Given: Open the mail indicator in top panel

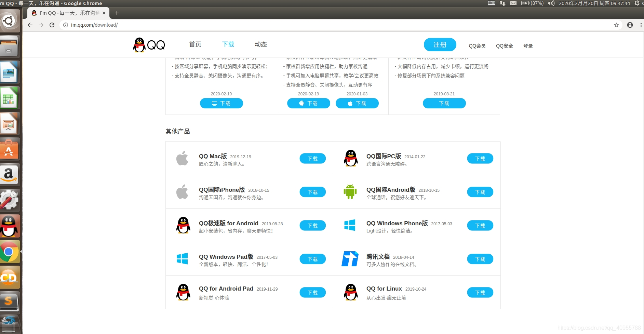Looking at the screenshot, I should click(513, 3).
